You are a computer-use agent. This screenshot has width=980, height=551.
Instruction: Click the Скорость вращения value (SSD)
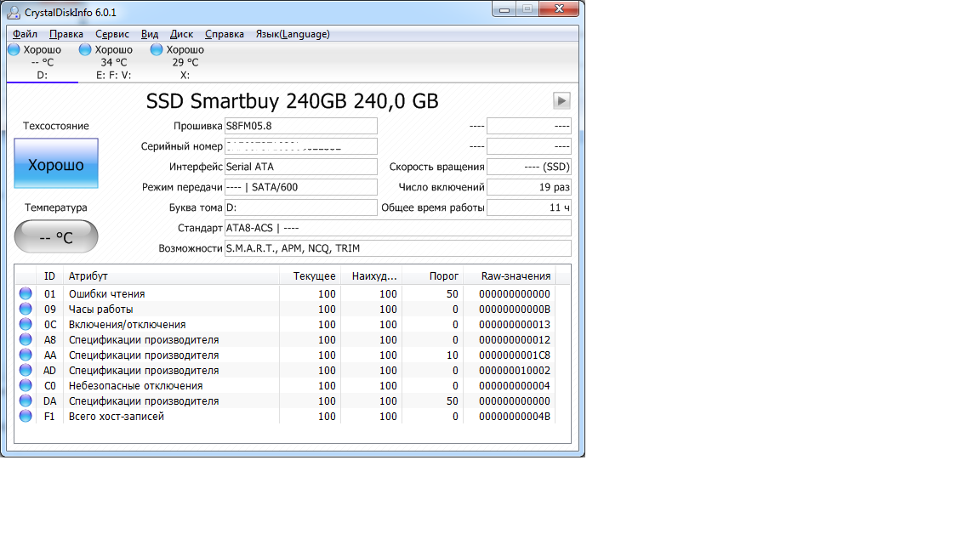click(x=529, y=167)
